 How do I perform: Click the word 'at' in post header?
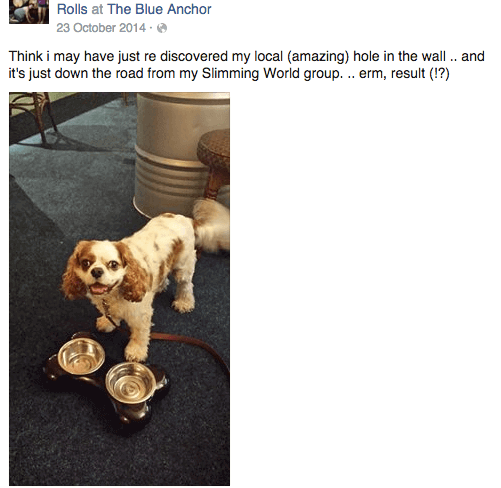click(x=97, y=9)
